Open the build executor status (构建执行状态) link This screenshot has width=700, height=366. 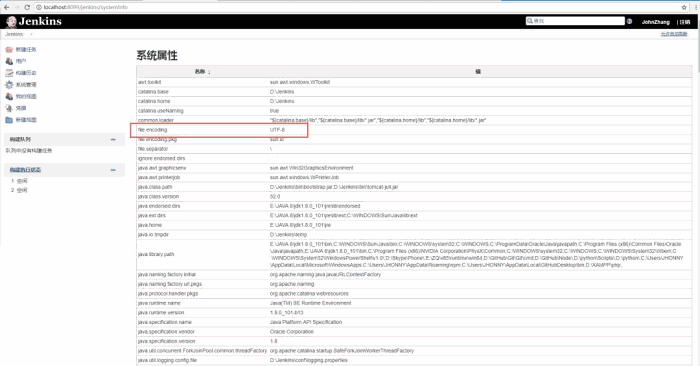tap(25, 170)
